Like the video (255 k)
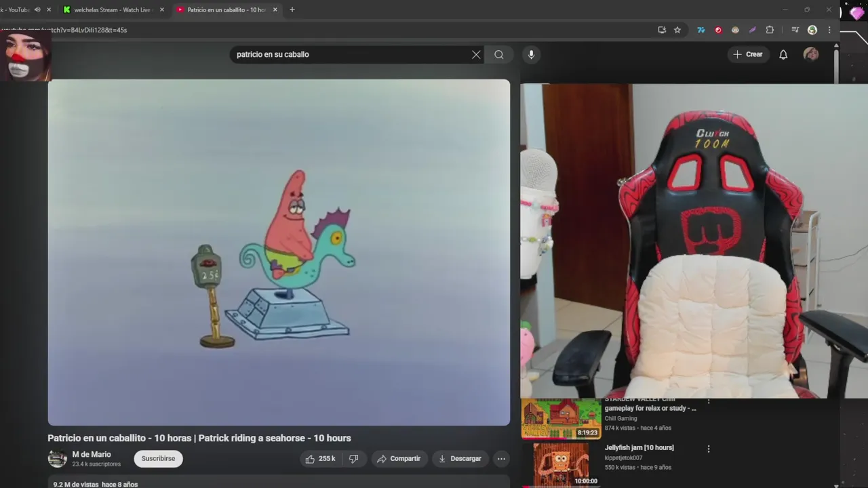868x488 pixels. (x=320, y=459)
